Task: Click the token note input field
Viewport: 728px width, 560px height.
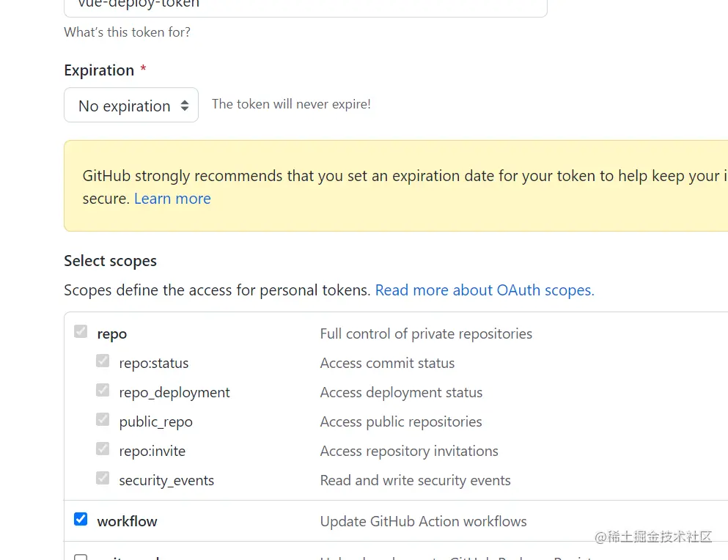Action: 305,6
